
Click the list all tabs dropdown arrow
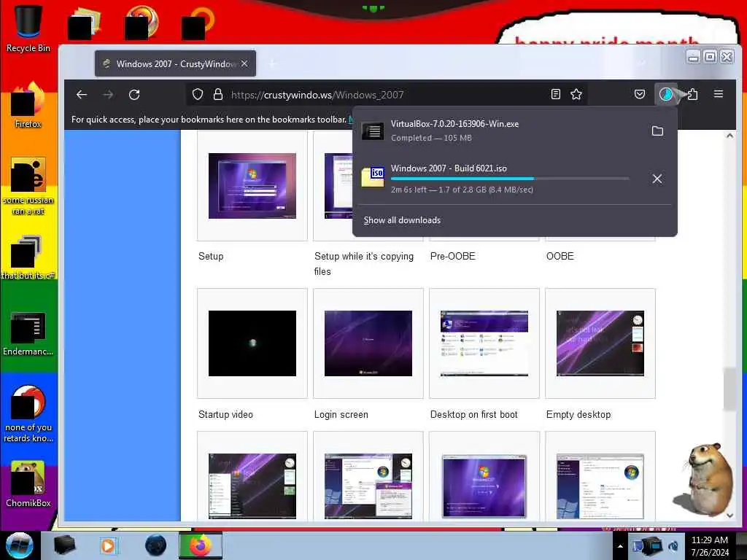(642, 64)
